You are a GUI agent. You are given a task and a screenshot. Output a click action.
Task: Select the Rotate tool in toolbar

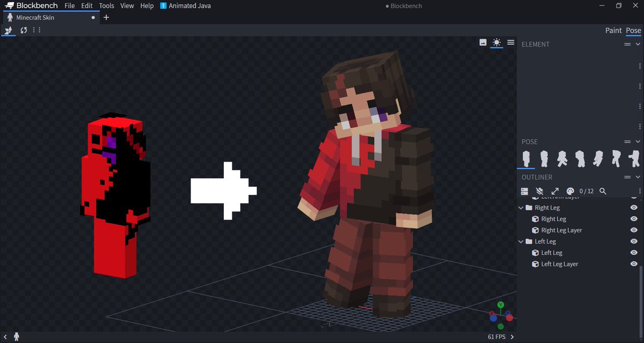(24, 31)
